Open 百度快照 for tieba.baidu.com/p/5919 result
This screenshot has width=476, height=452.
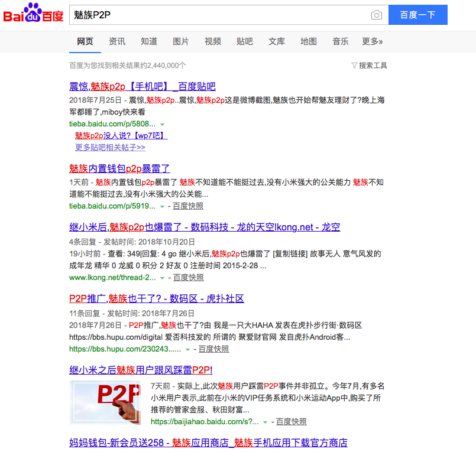pos(188,206)
